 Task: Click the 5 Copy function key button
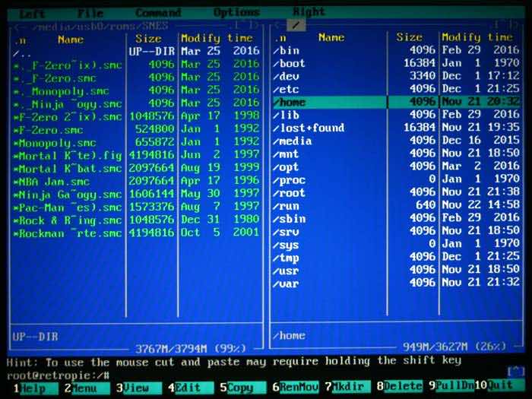pos(242,387)
